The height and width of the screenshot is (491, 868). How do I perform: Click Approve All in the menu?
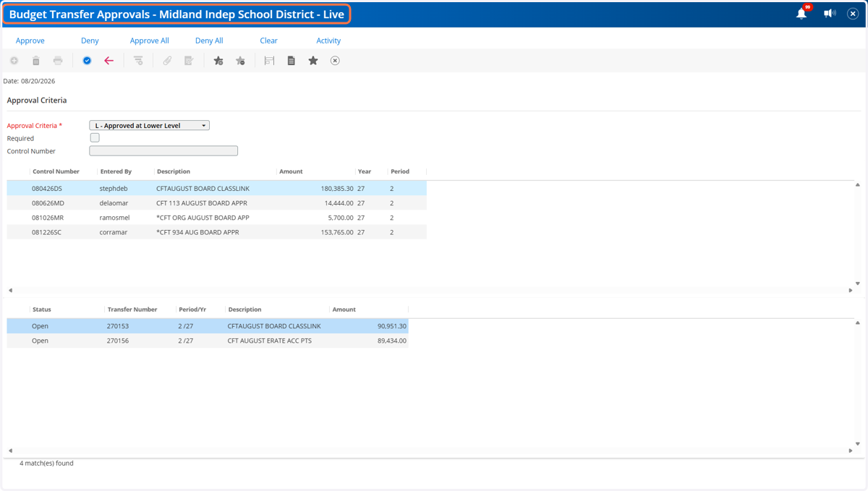150,40
